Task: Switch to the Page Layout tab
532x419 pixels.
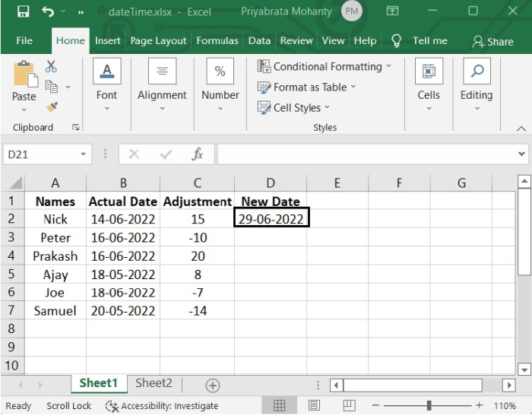Action: (x=158, y=41)
